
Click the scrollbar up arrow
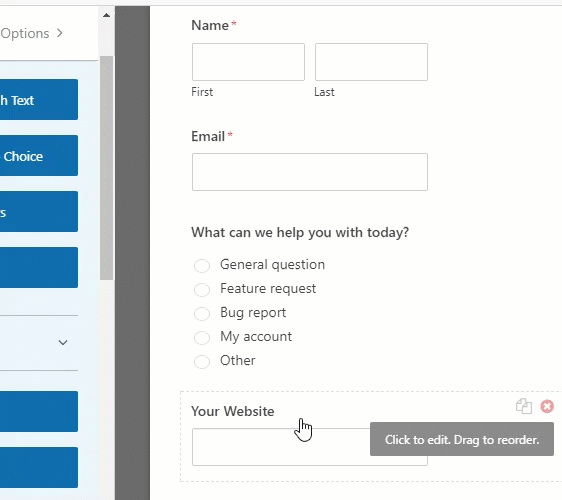[106, 15]
